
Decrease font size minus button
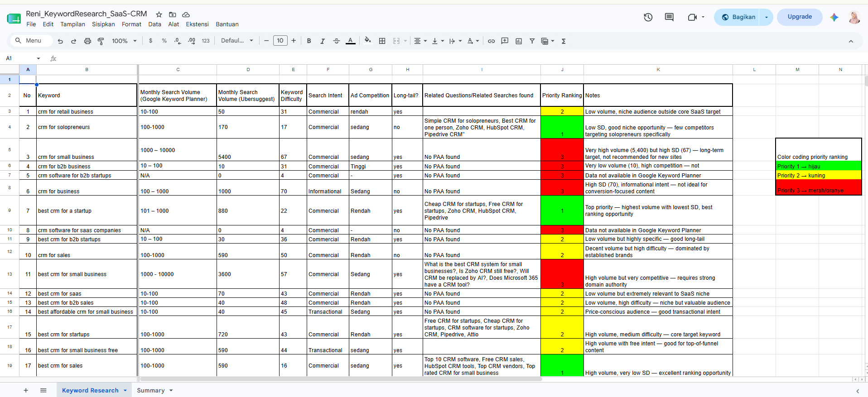pos(266,41)
